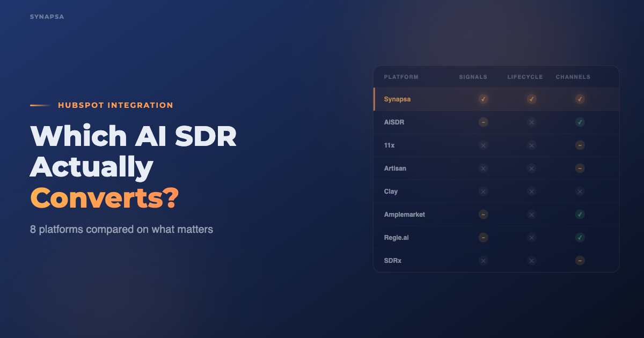
Task: Select the Regie.ai platform name
Action: 397,238
